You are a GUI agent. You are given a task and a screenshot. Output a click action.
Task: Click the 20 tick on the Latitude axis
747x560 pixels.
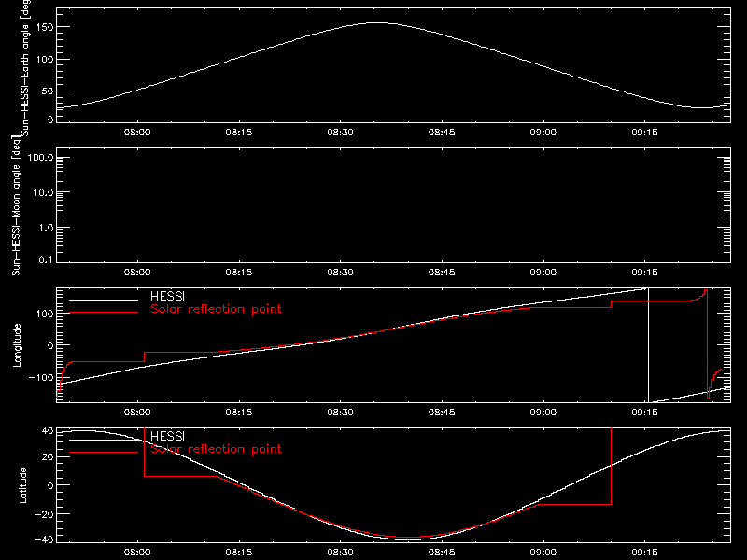pyautogui.click(x=48, y=457)
